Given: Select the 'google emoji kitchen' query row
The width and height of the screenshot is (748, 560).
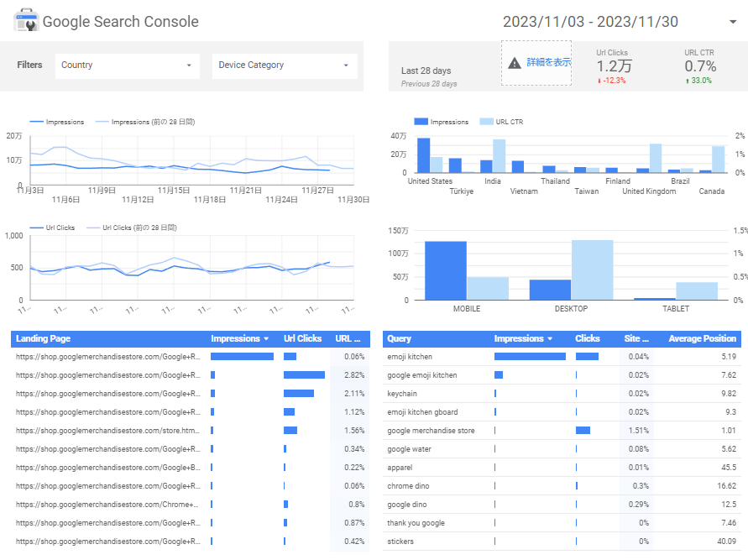Looking at the screenshot, I should (562, 375).
